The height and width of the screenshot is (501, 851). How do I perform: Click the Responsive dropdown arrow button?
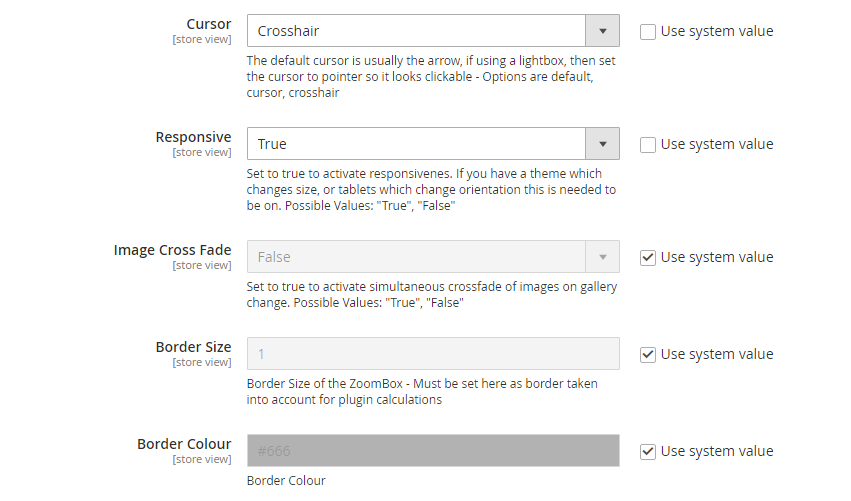point(602,144)
